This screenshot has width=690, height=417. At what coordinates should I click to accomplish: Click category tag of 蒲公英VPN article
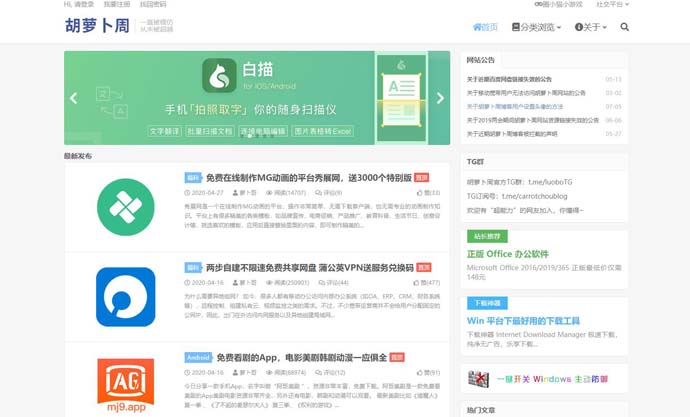click(193, 267)
